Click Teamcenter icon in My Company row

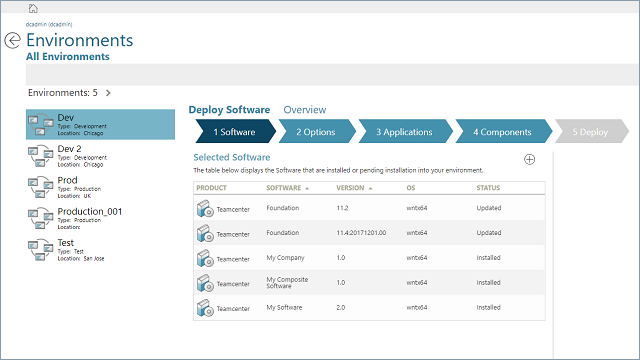205,258
